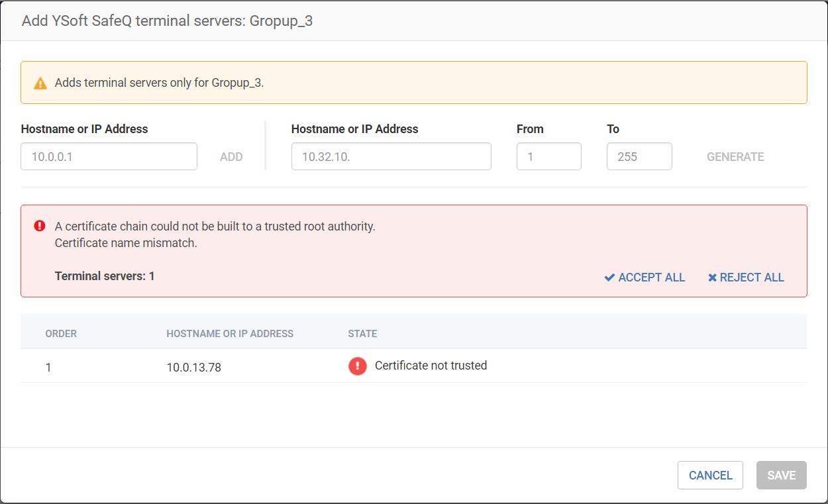This screenshot has width=828, height=504.
Task: Focus the single hostname field showing 10.0.0.1
Action: pos(109,156)
